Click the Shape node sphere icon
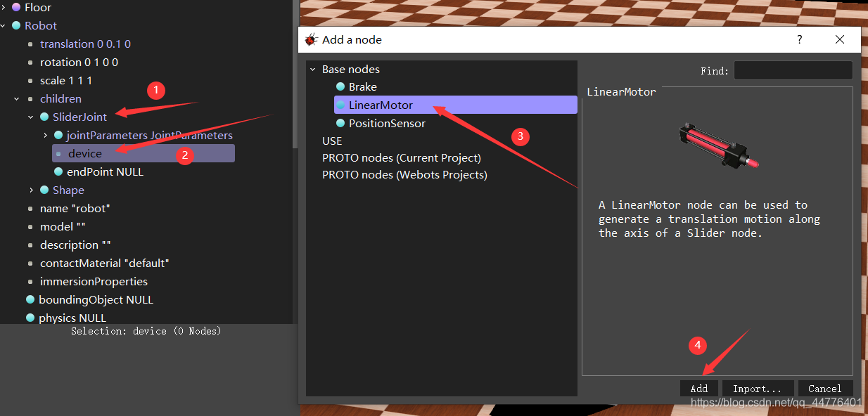This screenshot has height=416, width=868. (44, 190)
